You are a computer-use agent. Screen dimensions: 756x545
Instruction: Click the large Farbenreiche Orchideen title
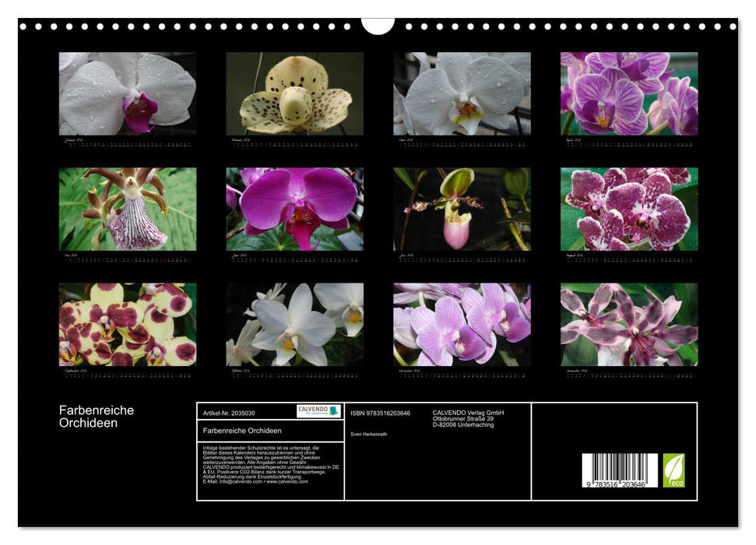[x=97, y=417]
